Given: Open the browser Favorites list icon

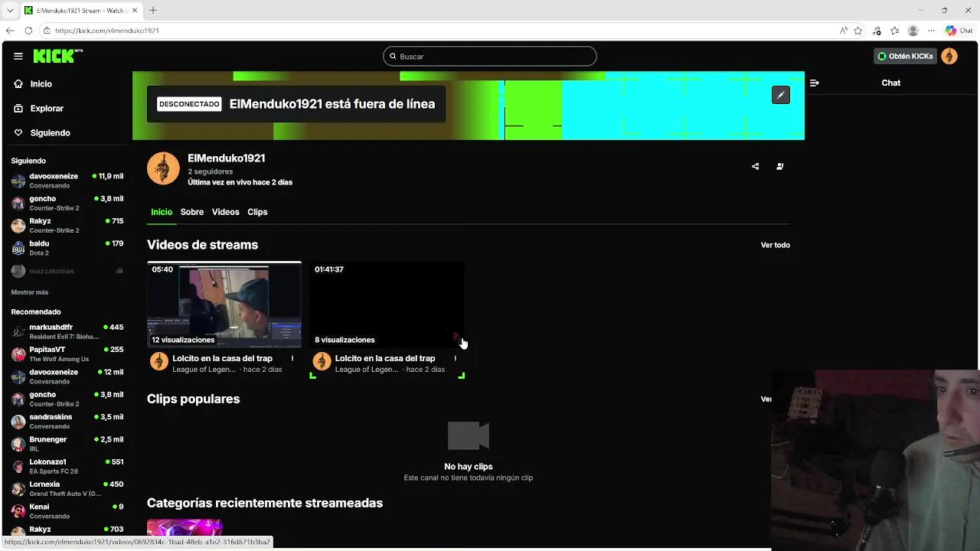Looking at the screenshot, I should coord(894,31).
